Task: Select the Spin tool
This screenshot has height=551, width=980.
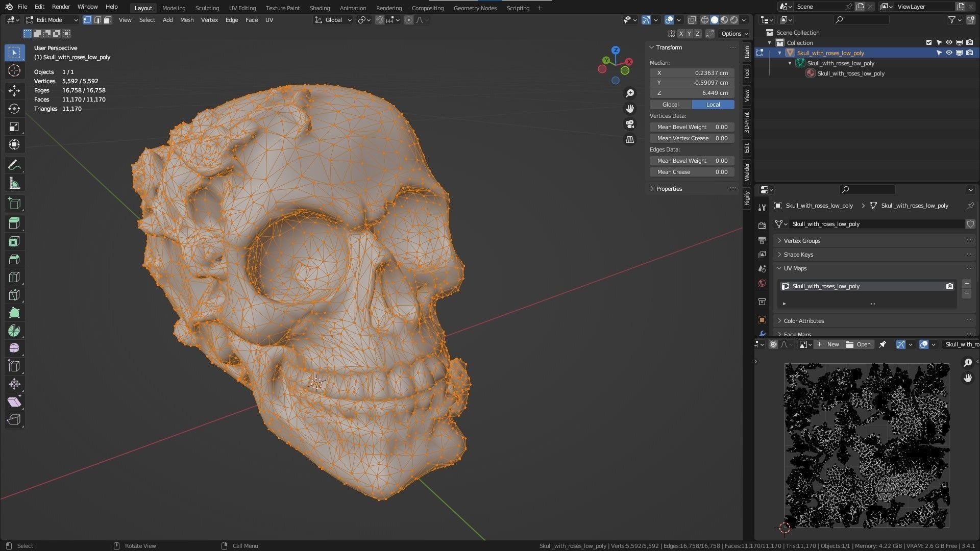Action: pos(14,331)
